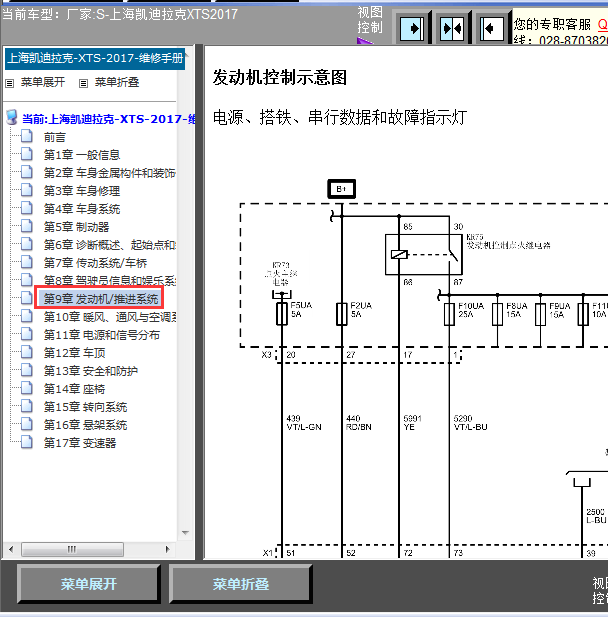Open 第6章 诊断概述 chapter
Image resolution: width=608 pixels, height=617 pixels.
109,245
